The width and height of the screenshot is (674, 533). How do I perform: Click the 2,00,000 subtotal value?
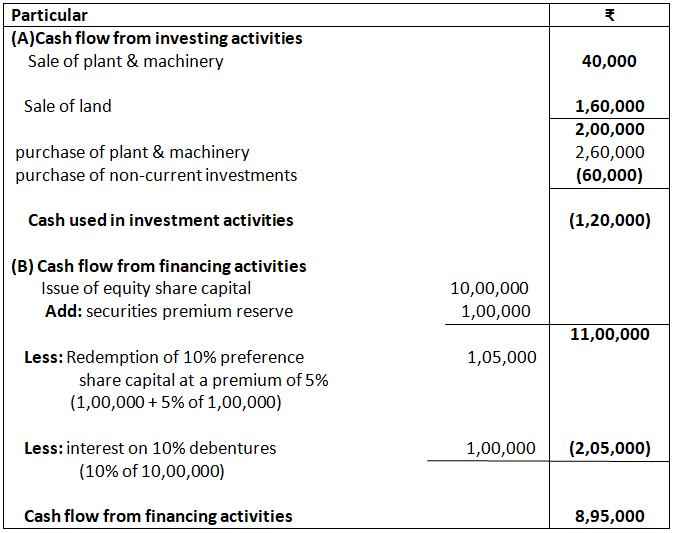click(x=609, y=129)
